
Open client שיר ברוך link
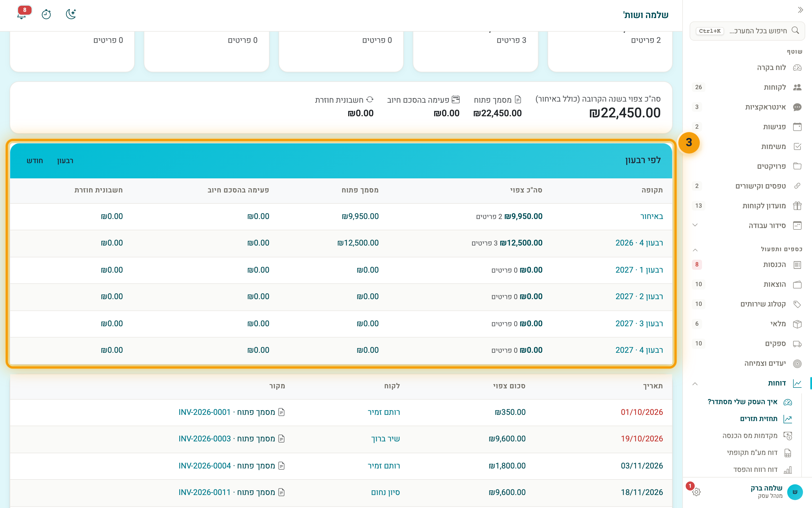(x=385, y=439)
